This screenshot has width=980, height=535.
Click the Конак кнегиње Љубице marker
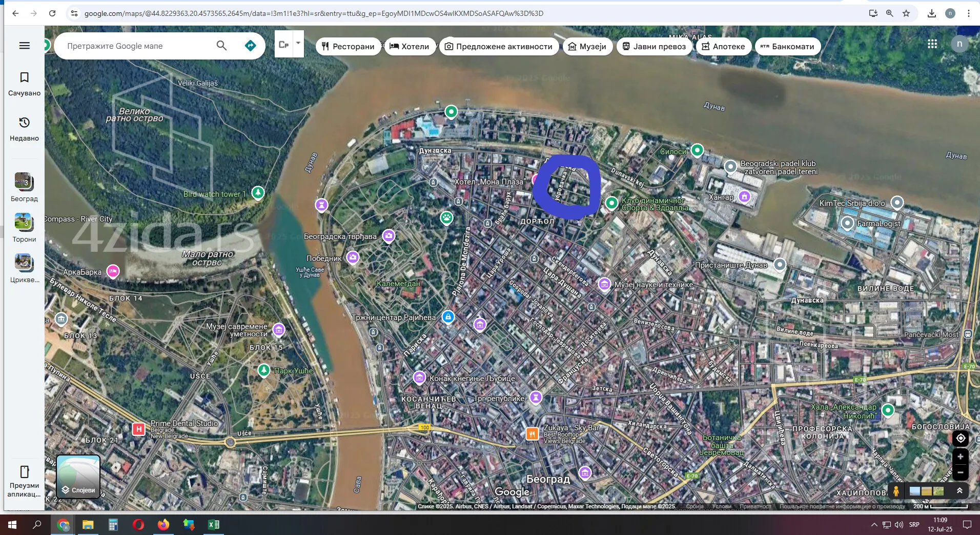(x=419, y=378)
